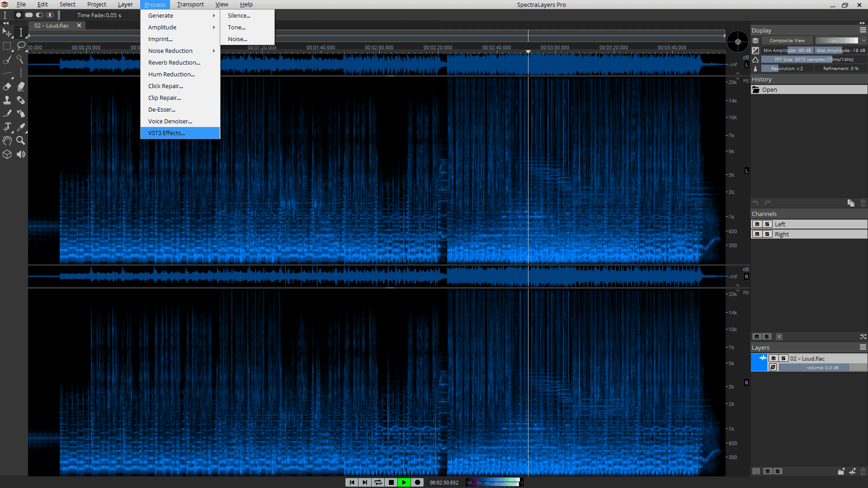Select the Time selection I-beam tool
Screen dimensions: 868x488
[x=21, y=33]
